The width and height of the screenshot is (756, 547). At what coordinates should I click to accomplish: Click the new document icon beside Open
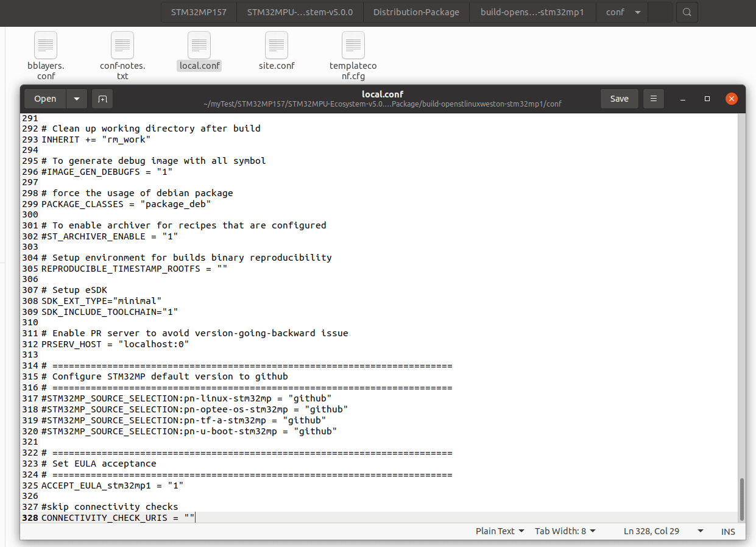[102, 98]
